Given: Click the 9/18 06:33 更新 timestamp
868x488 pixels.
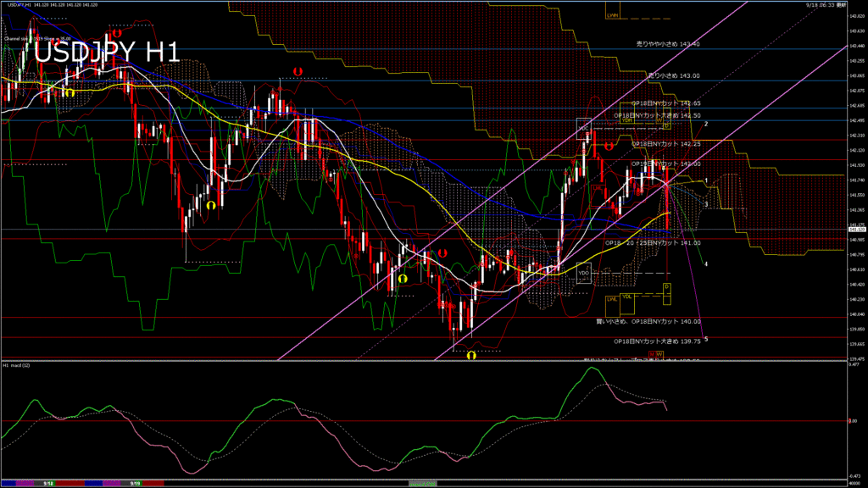Looking at the screenshot, I should (x=826, y=4).
